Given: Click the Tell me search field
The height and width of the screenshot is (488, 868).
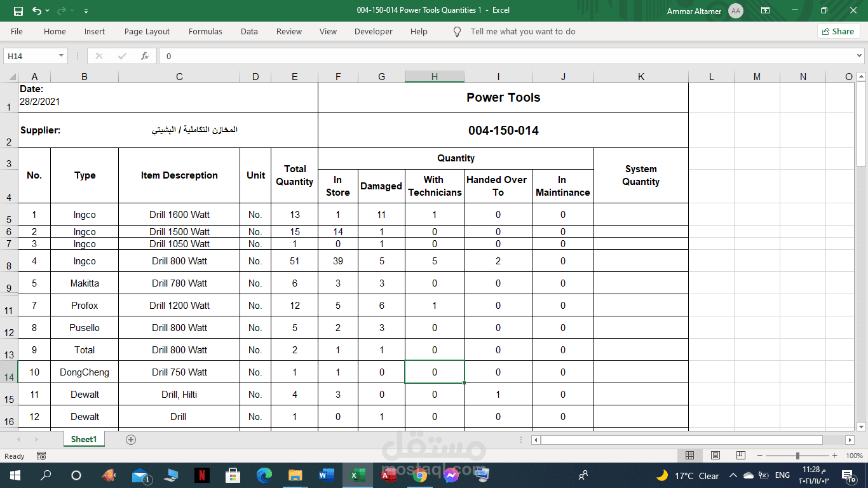Looking at the screenshot, I should [522, 31].
